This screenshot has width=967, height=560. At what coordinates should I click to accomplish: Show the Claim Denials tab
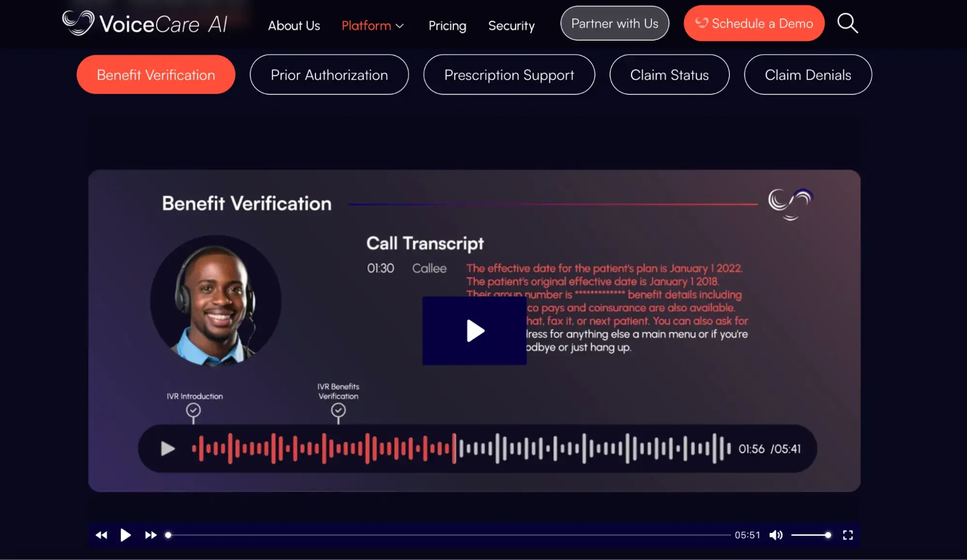click(x=807, y=74)
